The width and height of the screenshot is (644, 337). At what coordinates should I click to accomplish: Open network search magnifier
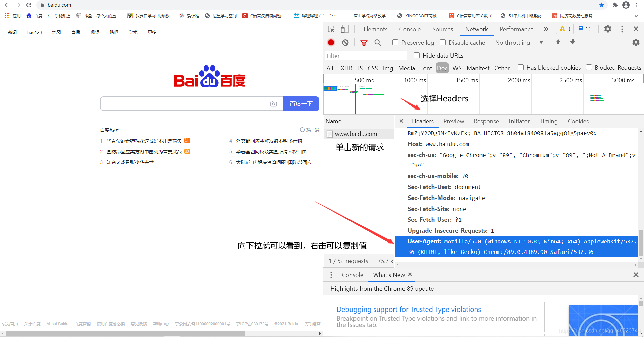[378, 43]
